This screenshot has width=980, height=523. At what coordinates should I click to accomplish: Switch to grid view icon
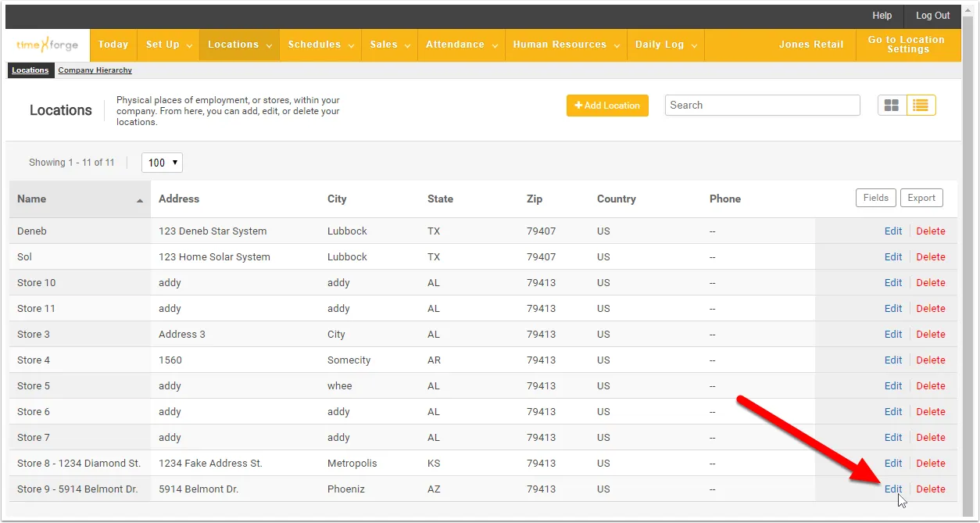(892, 106)
